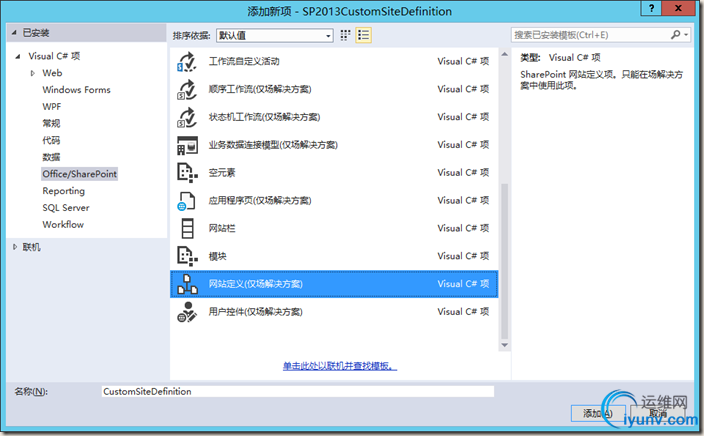Click the 模块 template icon

pyautogui.click(x=187, y=256)
